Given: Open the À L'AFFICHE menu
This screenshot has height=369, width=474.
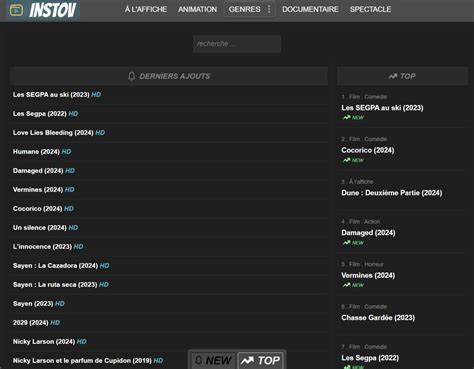Looking at the screenshot, I should coord(146,9).
